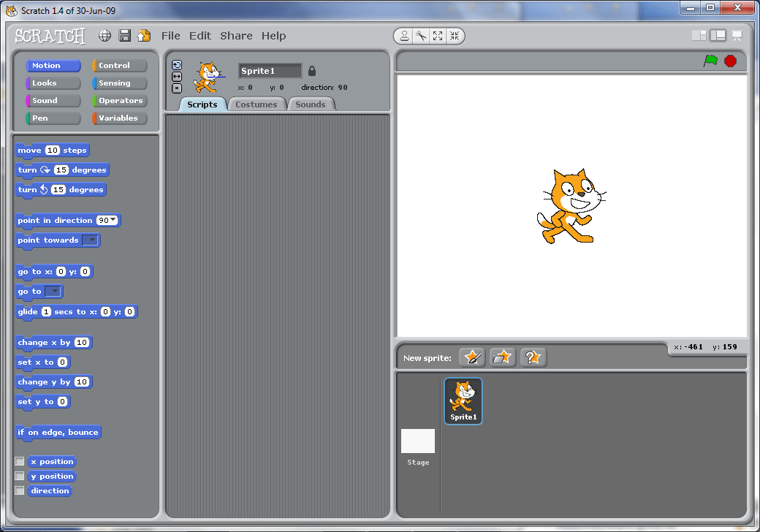Click the turn clockwise 15 degrees block
Screen dimensions: 760x532
[62, 170]
